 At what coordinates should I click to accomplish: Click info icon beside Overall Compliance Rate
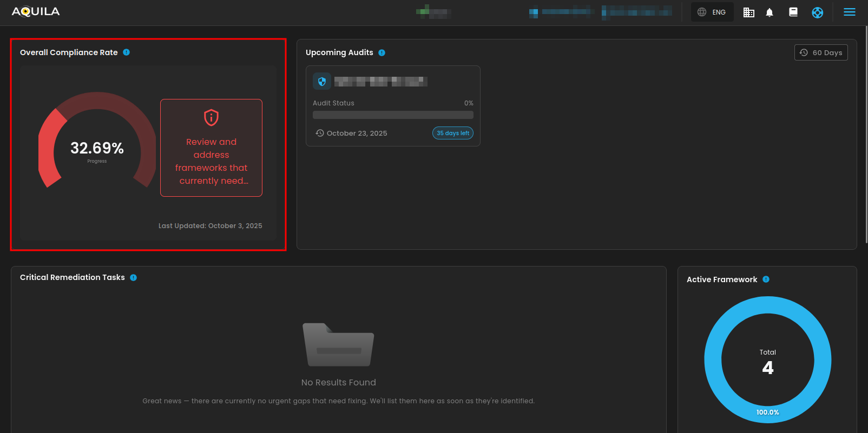pos(126,52)
